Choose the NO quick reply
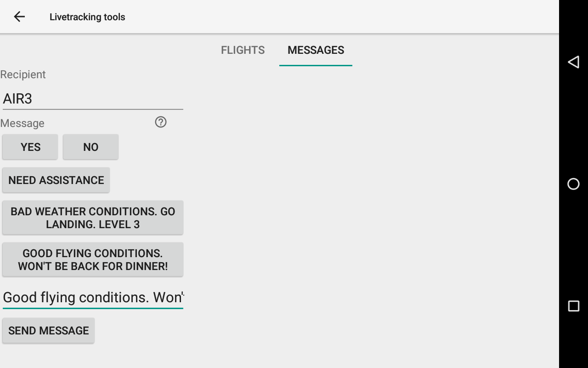588x368 pixels. [90, 147]
